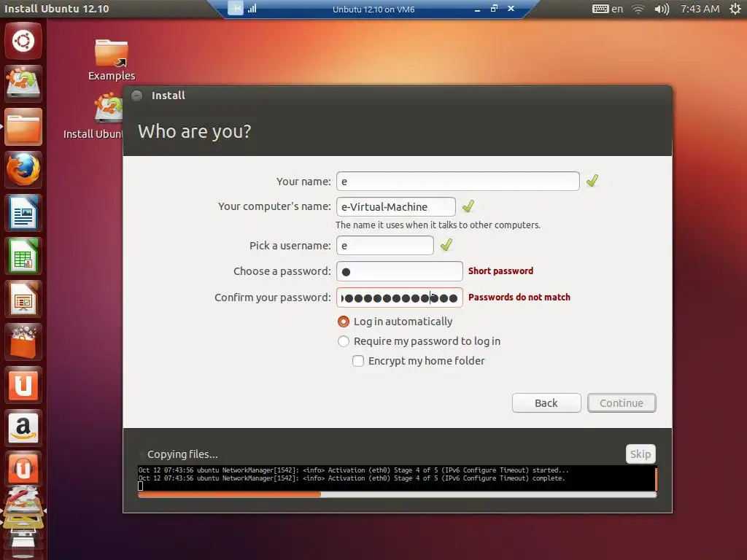Click the Continue button
Screen dimensions: 747x560
click(622, 402)
